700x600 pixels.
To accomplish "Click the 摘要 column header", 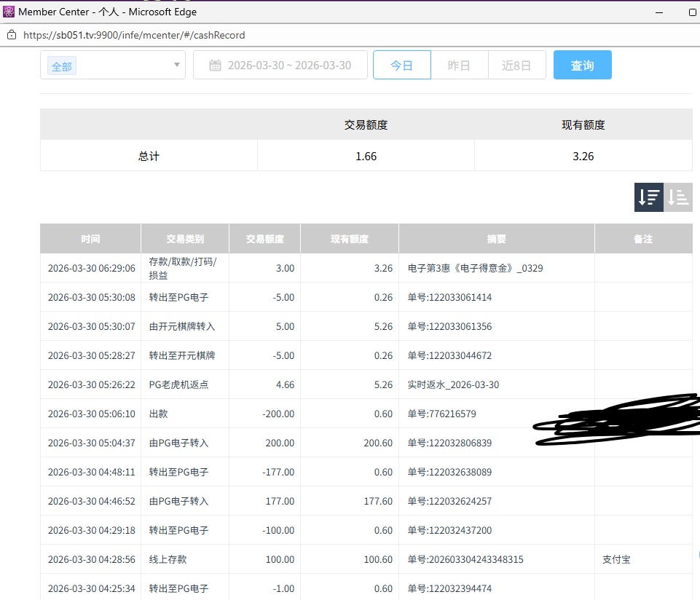I will tap(496, 239).
